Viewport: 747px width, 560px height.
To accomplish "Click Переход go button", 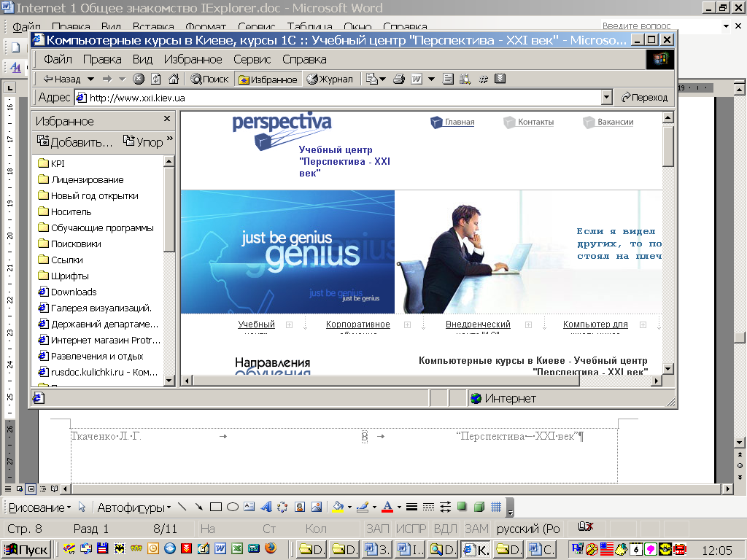I will [x=644, y=98].
